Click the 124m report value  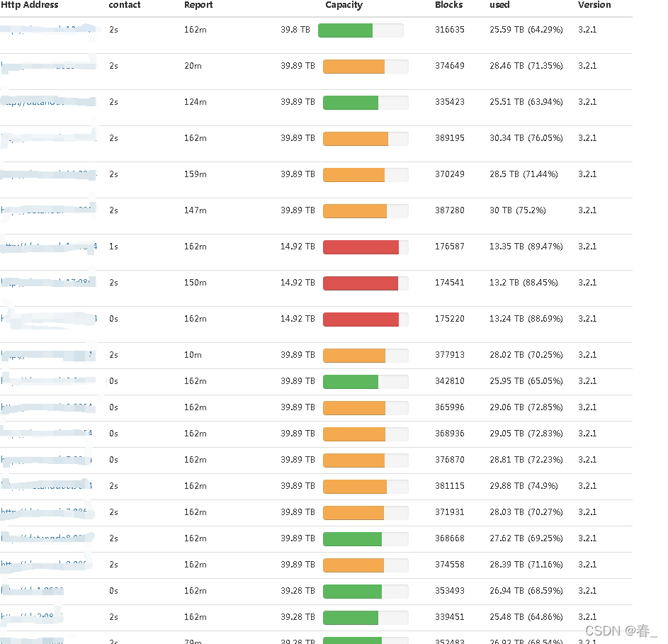pos(196,102)
